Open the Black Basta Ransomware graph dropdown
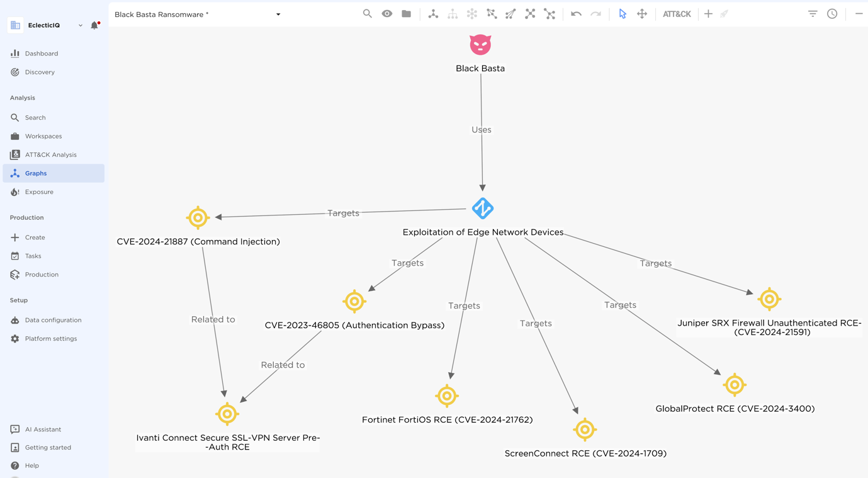Image resolution: width=868 pixels, height=478 pixels. click(x=278, y=13)
